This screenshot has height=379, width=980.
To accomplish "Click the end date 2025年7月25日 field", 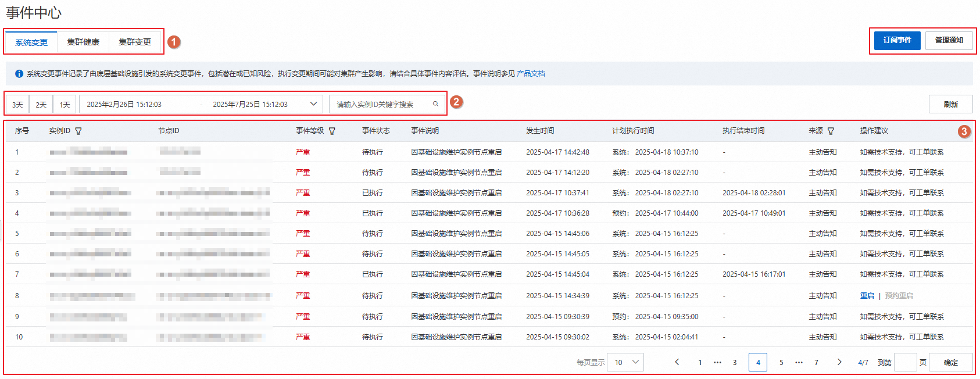I will [x=251, y=105].
